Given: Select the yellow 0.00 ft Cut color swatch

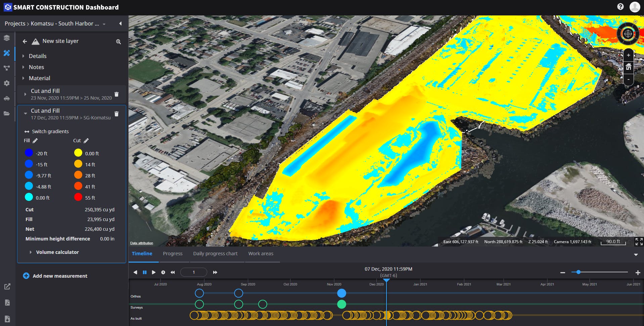Looking at the screenshot, I should coord(78,153).
